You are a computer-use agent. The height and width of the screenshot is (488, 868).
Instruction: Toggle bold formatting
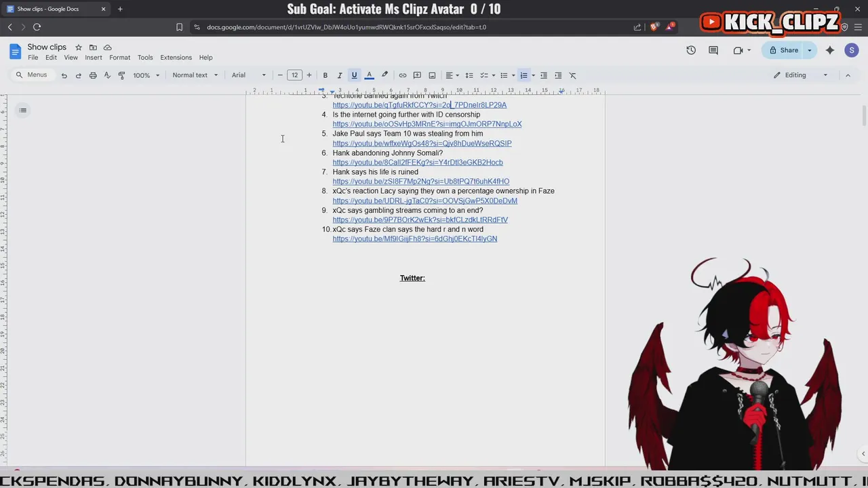coord(325,75)
